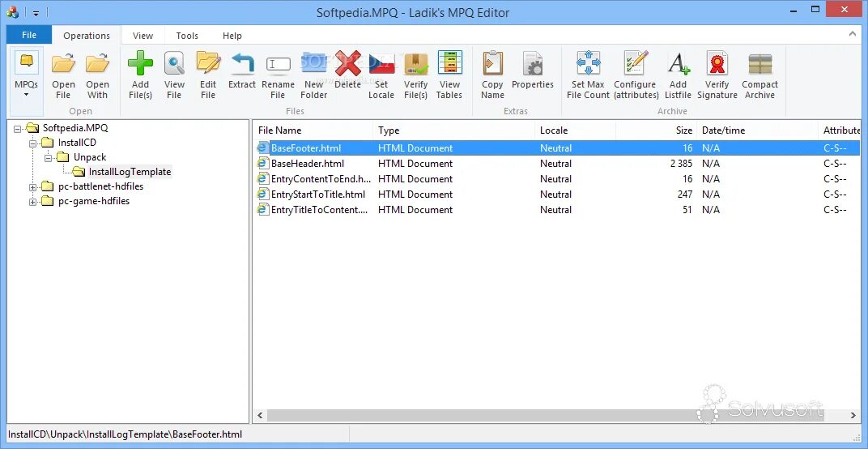Click the Extract arrow icon
This screenshot has width=868, height=449.
pos(242,63)
